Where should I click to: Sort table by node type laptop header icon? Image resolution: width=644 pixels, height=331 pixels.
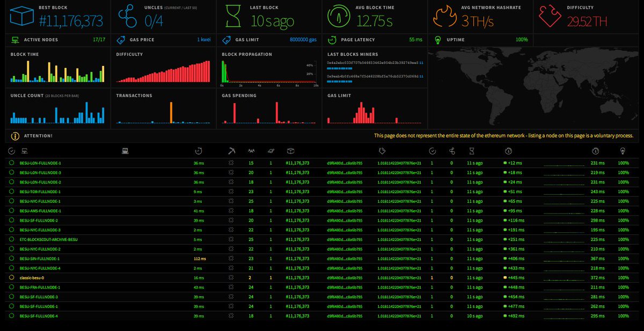click(x=125, y=151)
